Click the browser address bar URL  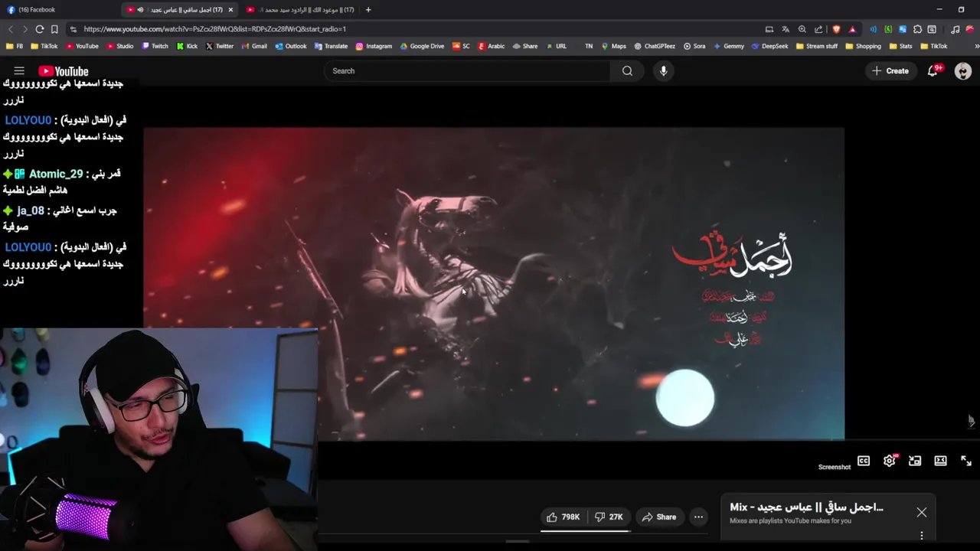[214, 29]
